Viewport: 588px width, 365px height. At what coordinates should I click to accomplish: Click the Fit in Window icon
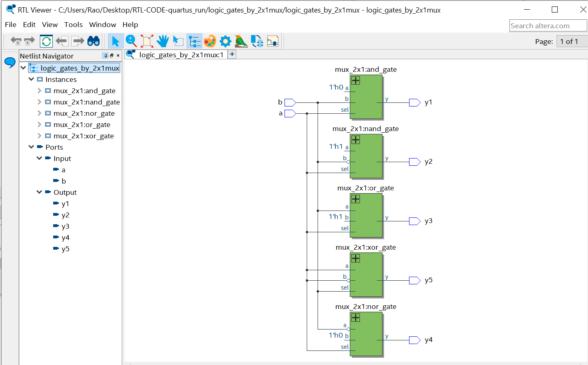tap(147, 41)
